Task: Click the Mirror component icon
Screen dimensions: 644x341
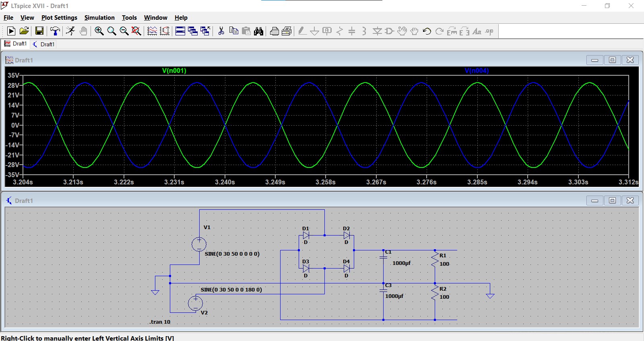Action: coord(464,31)
